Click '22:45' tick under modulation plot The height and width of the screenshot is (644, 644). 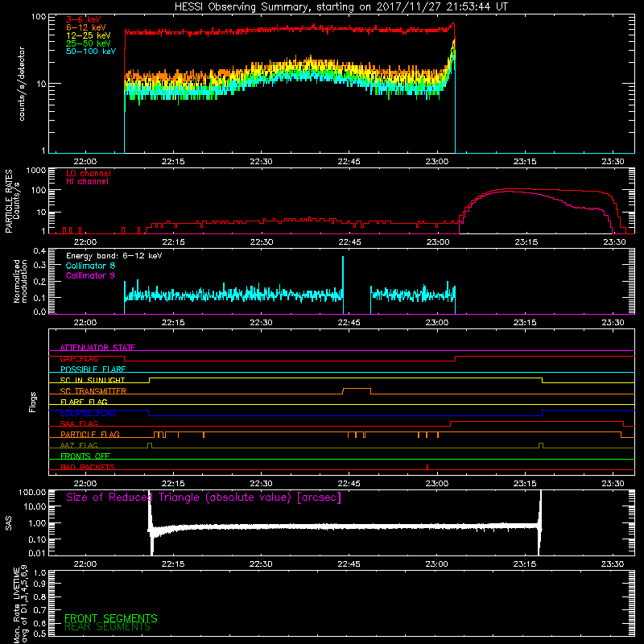click(349, 323)
